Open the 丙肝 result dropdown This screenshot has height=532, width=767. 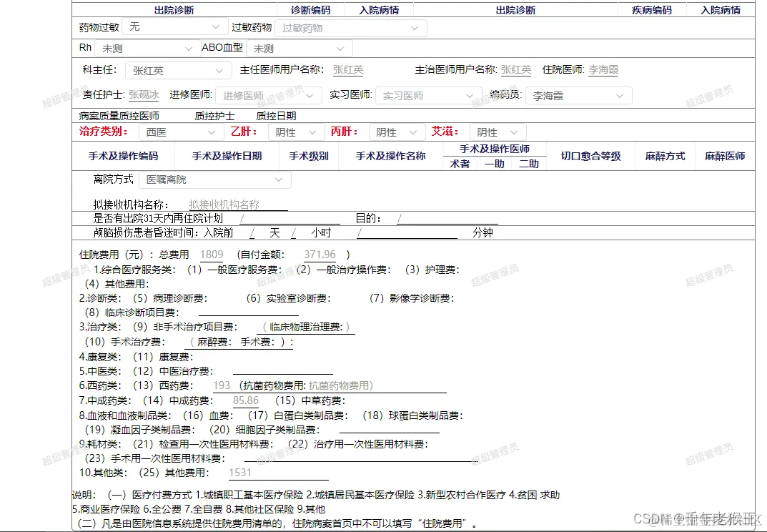coord(396,132)
